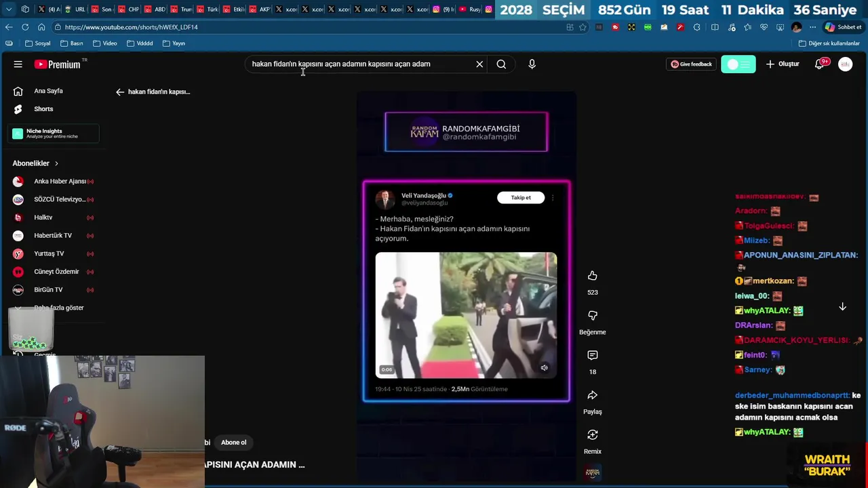Open the Yayın bookmarks folder
The width and height of the screenshot is (868, 488).
[x=174, y=43]
